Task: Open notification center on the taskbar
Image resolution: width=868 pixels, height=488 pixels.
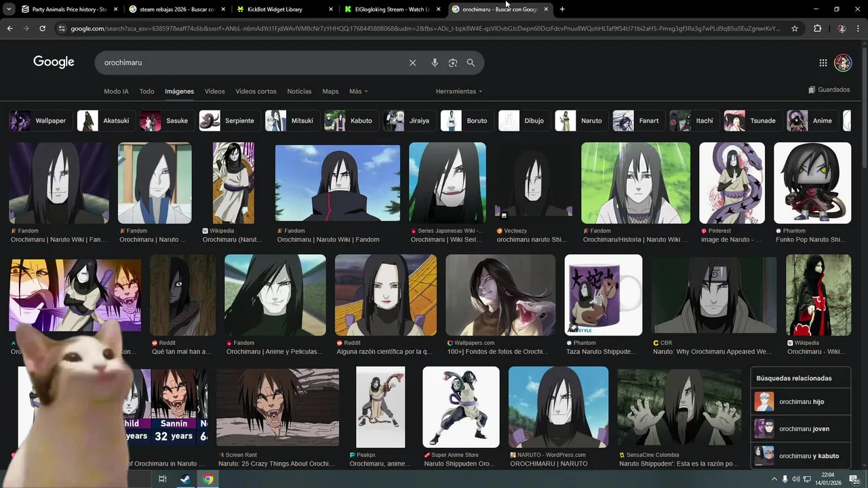Action: 854,479
